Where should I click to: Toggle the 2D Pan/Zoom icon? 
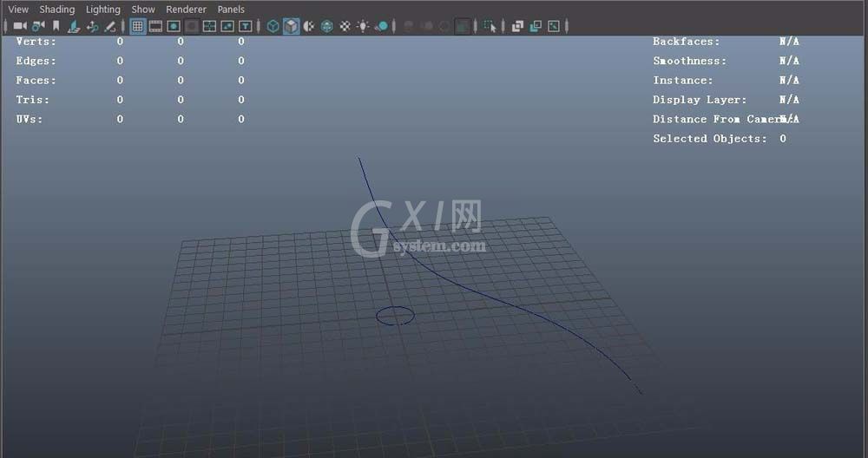click(x=92, y=26)
